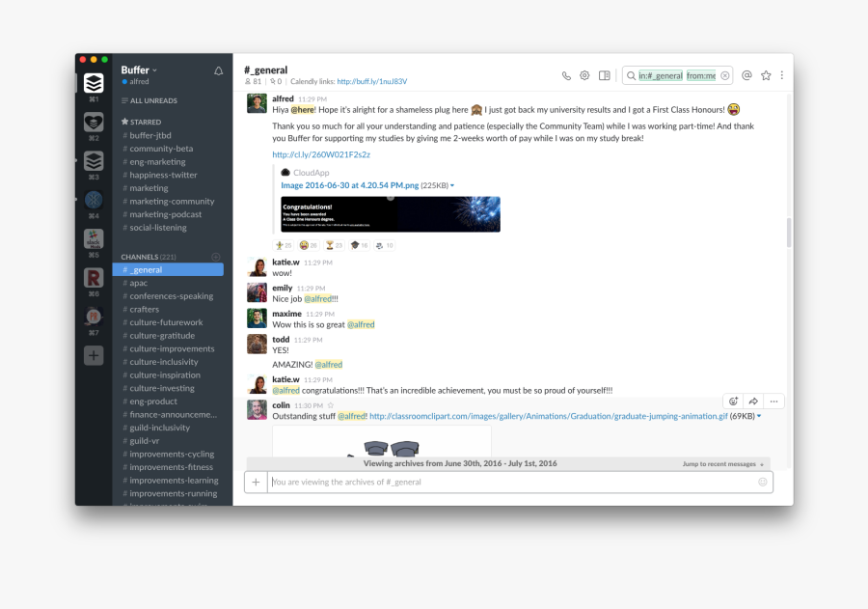Open the buffer-jtbd channel
Screen dimensions: 868x609
point(150,135)
